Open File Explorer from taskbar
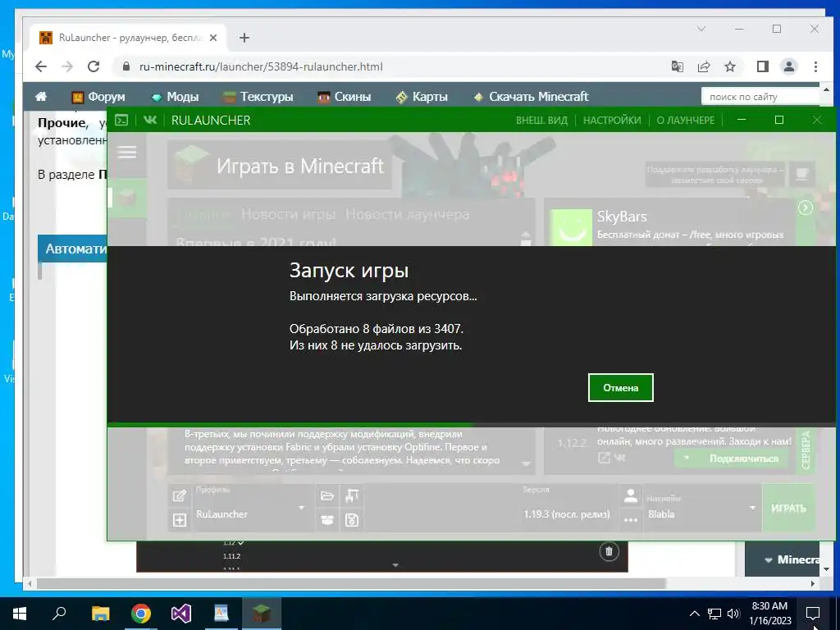840x630 pixels. 100,614
